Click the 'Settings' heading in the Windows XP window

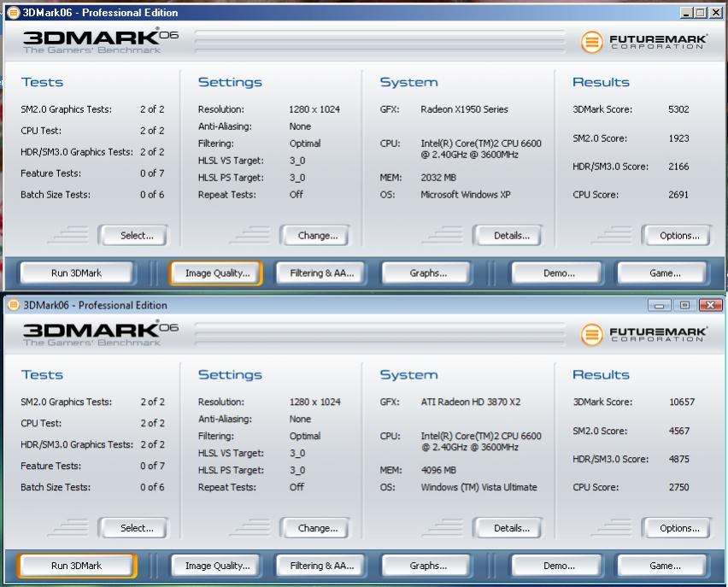230,82
